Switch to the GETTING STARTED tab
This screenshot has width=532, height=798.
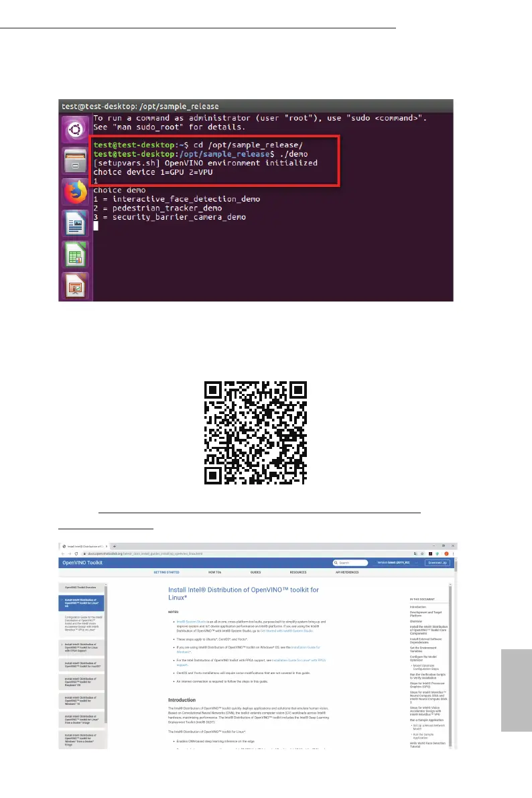[x=166, y=573]
